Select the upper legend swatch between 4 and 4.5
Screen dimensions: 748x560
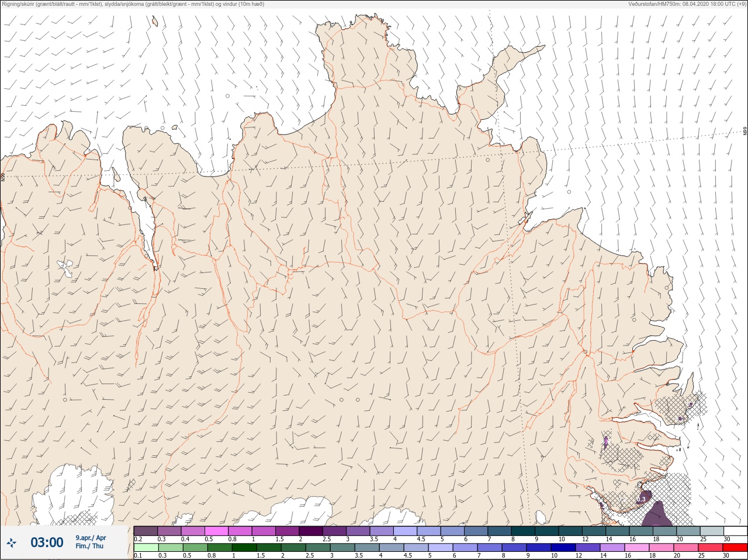tap(405, 531)
